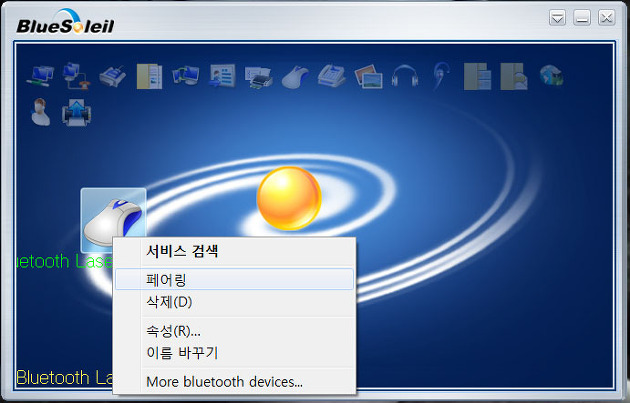Click the printer icon with document pages
This screenshot has width=630, height=403.
point(259,77)
